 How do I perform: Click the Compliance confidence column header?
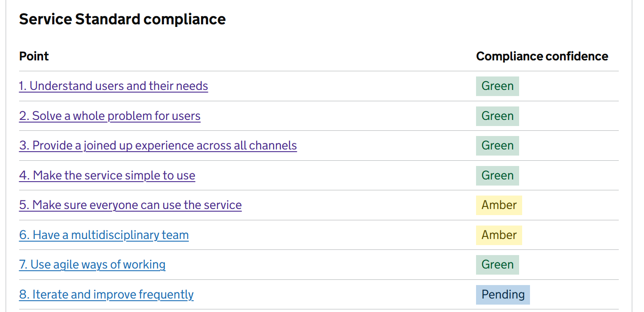tap(542, 56)
